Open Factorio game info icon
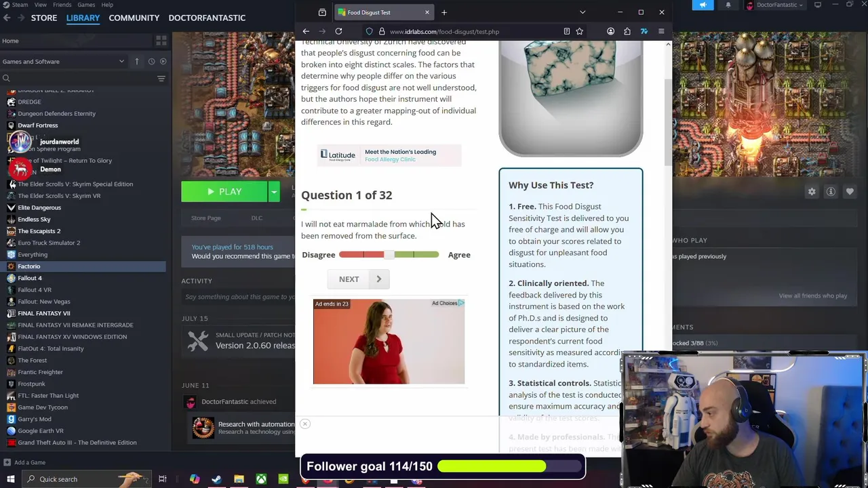Screen dimensions: 868x488 point(831,192)
